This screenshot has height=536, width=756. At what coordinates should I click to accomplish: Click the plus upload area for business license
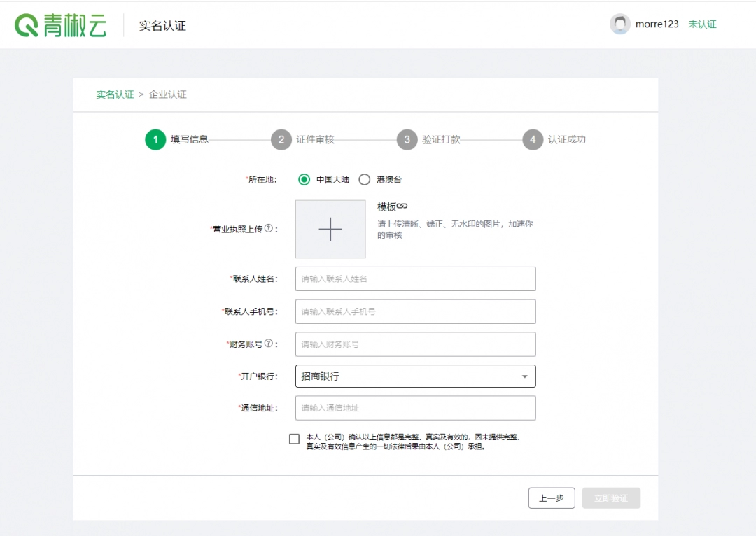pos(330,229)
